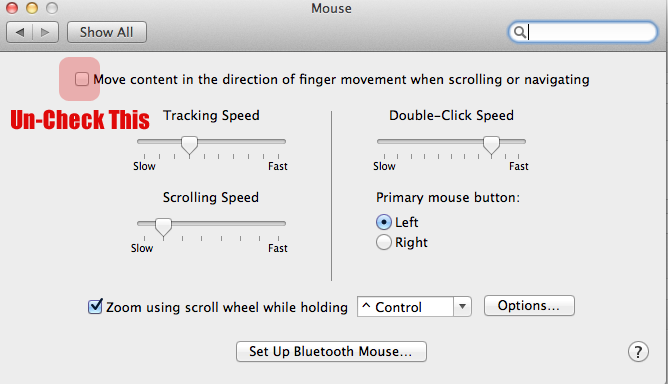Image resolution: width=668 pixels, height=384 pixels.
Task: Click the Scrolling Speed slider thumb
Action: click(163, 227)
